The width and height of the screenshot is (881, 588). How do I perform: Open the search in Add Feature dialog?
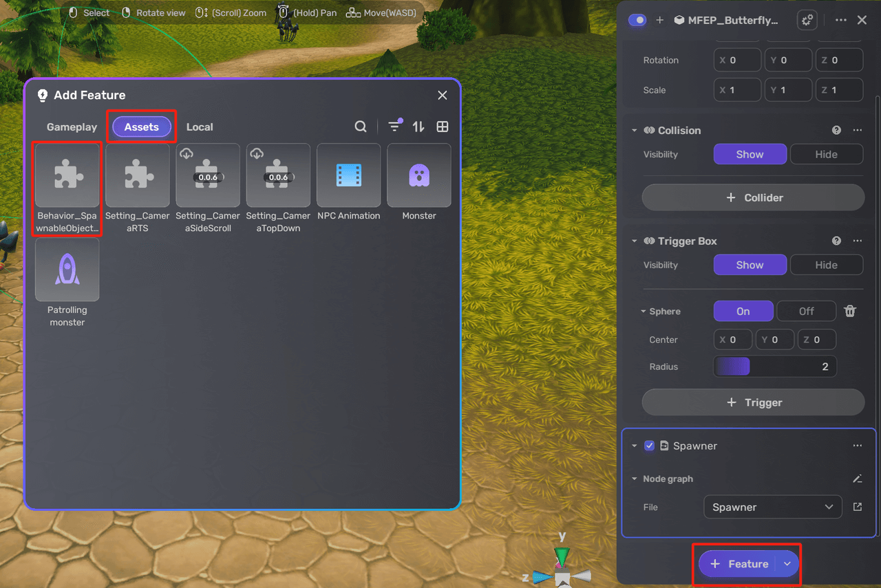coord(361,127)
